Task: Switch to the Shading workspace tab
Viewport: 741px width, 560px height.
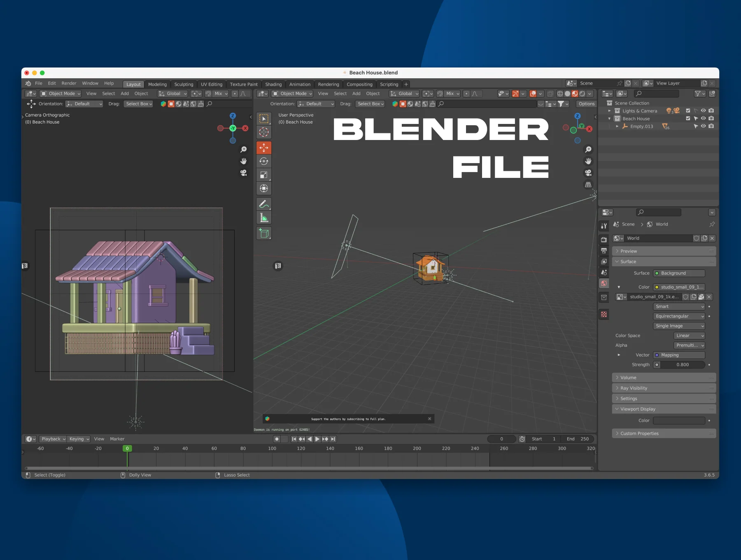Action: point(273,84)
